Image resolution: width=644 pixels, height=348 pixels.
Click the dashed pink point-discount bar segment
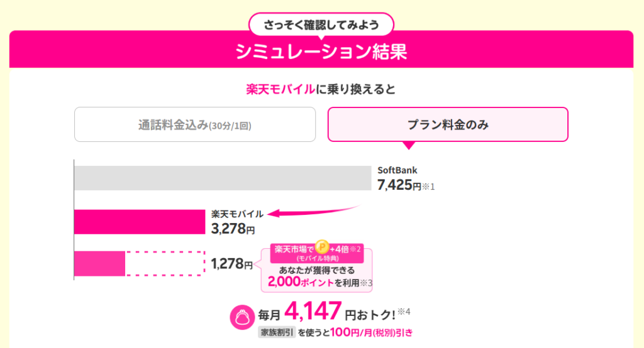[165, 263]
